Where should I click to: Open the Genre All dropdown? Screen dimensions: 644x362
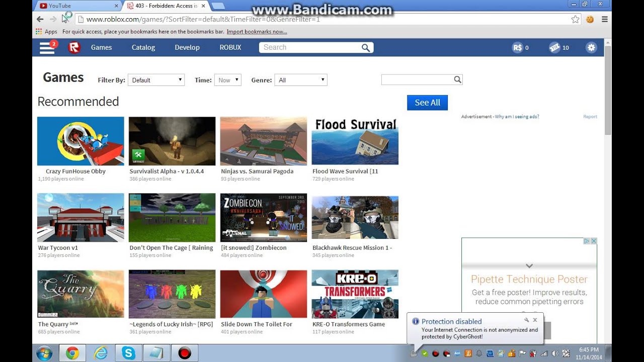pos(301,80)
